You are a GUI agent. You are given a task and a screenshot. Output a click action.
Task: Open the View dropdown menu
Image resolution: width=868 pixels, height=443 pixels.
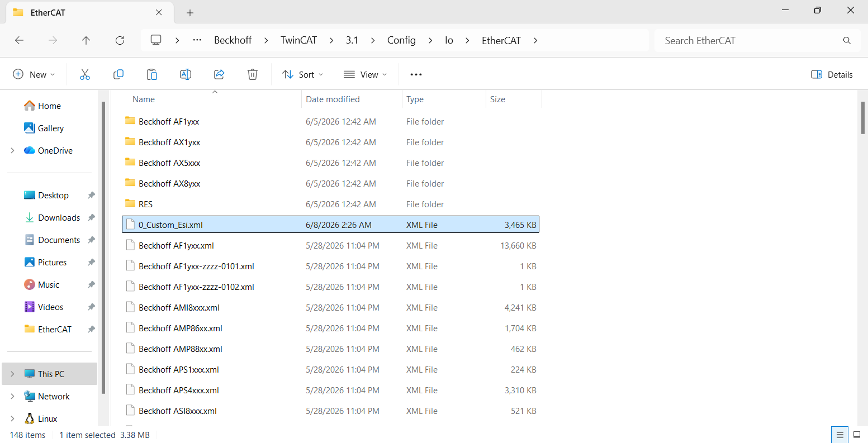click(x=366, y=74)
